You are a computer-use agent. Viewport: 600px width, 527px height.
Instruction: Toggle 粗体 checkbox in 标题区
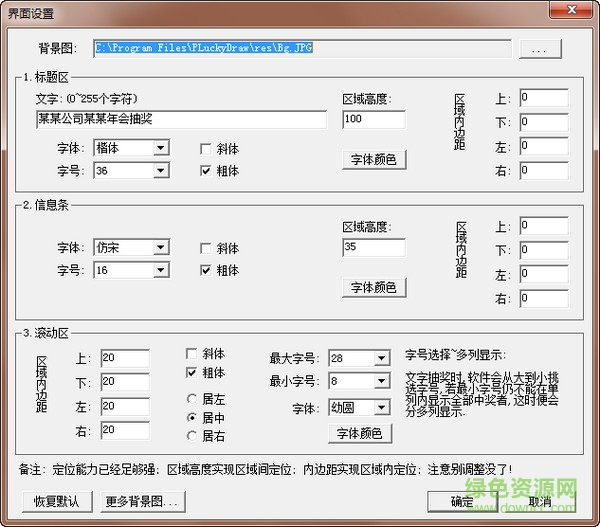coord(206,171)
